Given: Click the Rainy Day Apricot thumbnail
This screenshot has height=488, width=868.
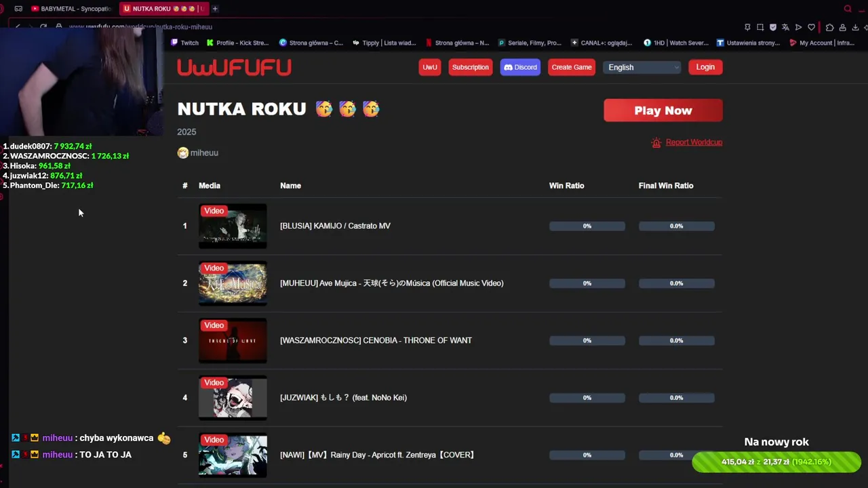Looking at the screenshot, I should point(233,455).
